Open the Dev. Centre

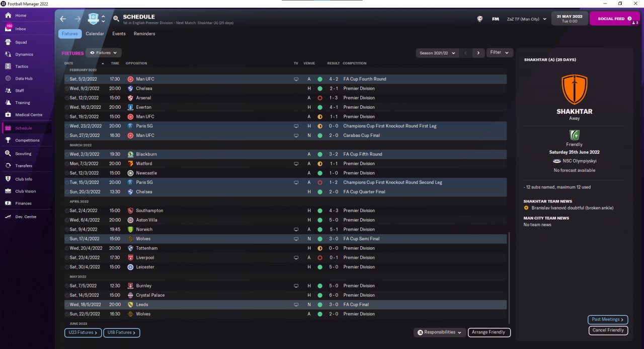point(26,217)
